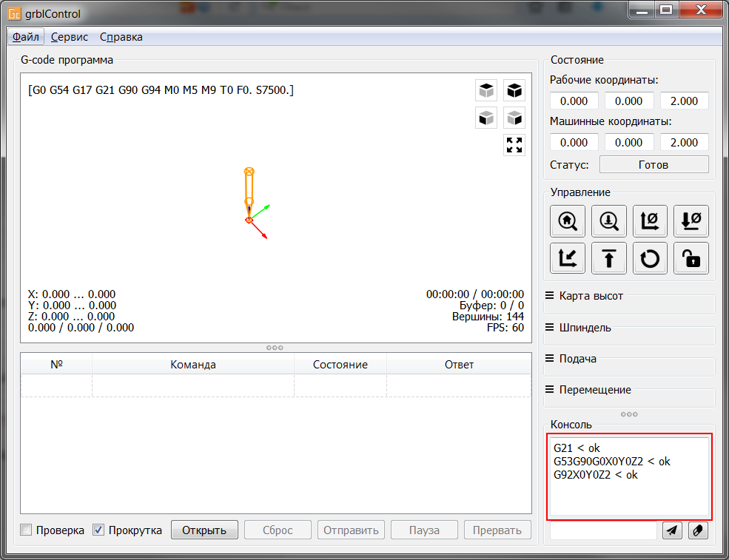The height and width of the screenshot is (560, 729).
Task: Click the machine Z coordinate 2.000 field
Action: [685, 142]
